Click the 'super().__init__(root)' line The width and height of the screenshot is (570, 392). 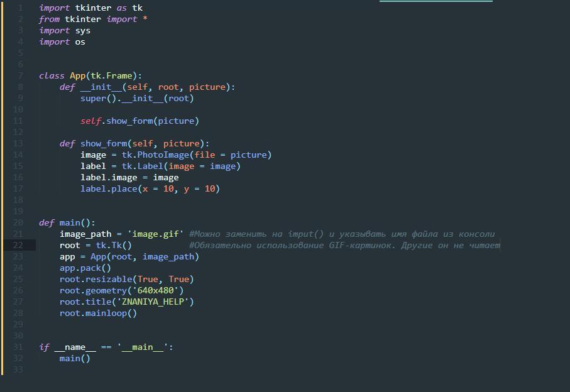tap(137, 99)
